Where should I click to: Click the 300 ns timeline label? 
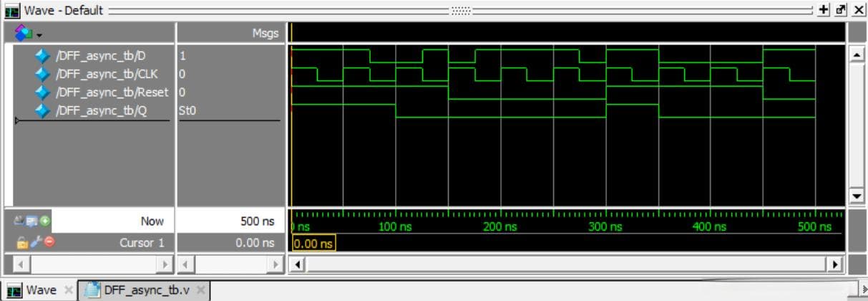point(605,226)
